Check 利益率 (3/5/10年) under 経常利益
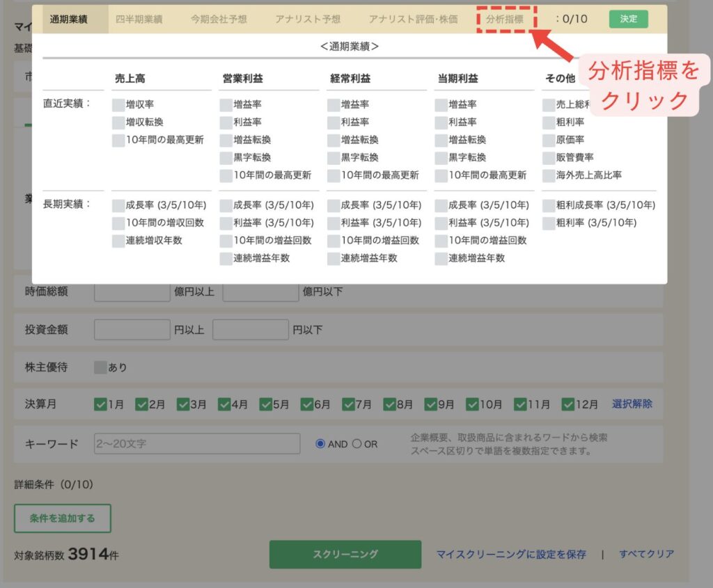Image resolution: width=713 pixels, height=588 pixels. pos(334,223)
